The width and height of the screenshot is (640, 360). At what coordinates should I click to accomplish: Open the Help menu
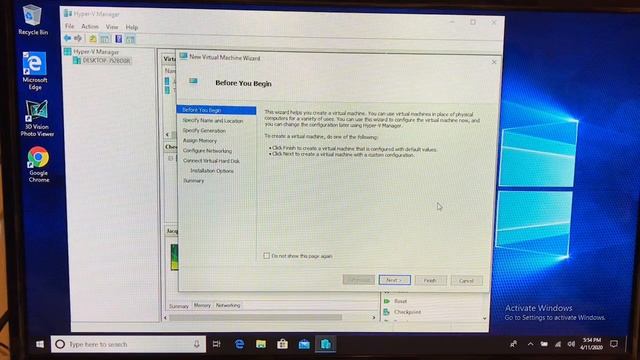pyautogui.click(x=131, y=27)
